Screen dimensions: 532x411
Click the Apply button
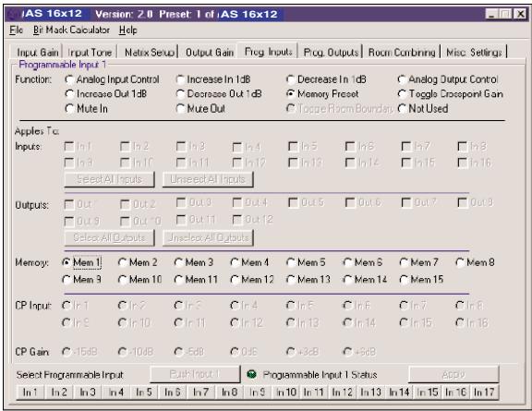[453, 374]
